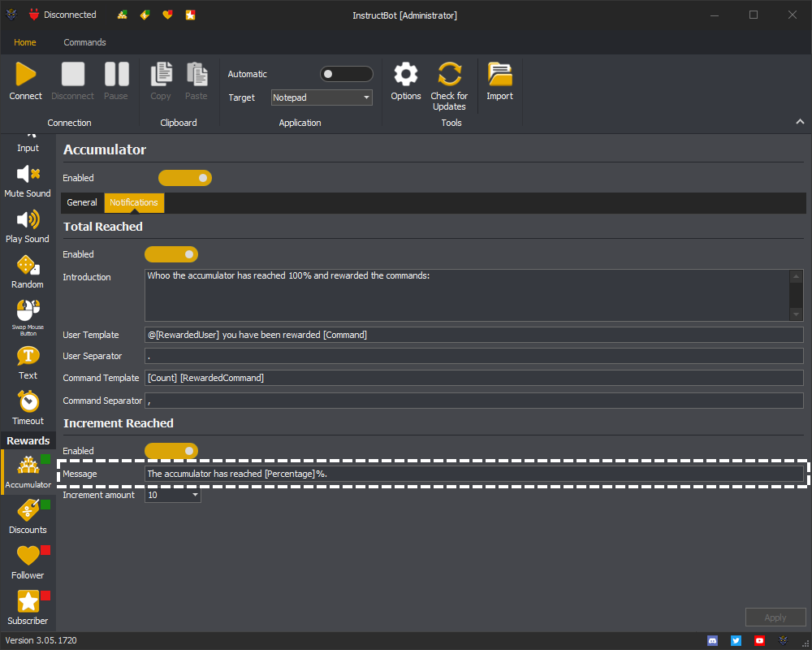The height and width of the screenshot is (650, 812).
Task: Toggle the Automatic application switch
Action: 347,74
